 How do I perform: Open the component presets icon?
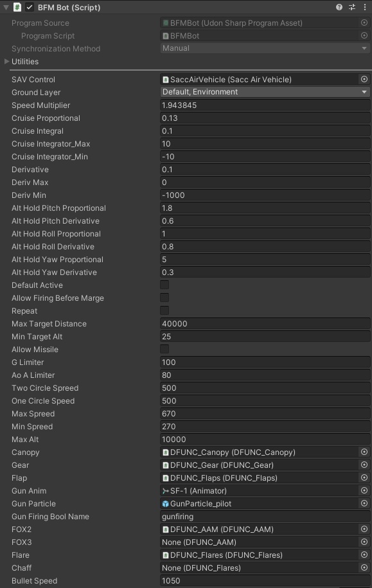352,7
